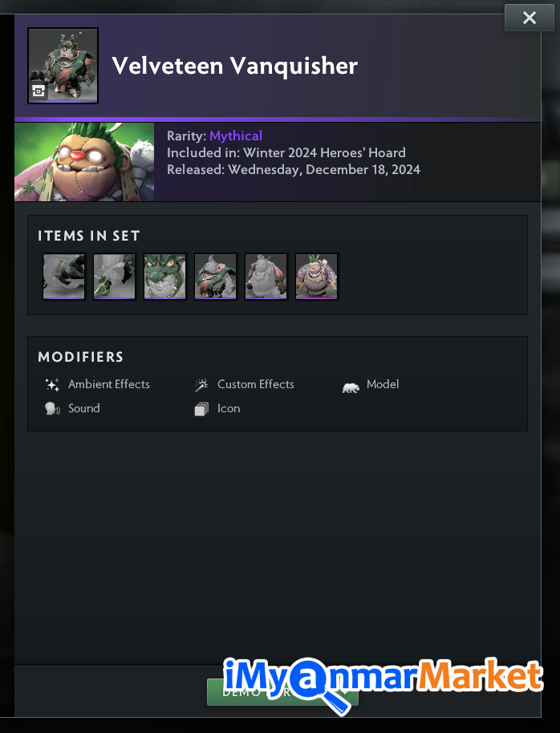Click the bundle badge on the set thumbnail
560x733 pixels.
(x=39, y=91)
